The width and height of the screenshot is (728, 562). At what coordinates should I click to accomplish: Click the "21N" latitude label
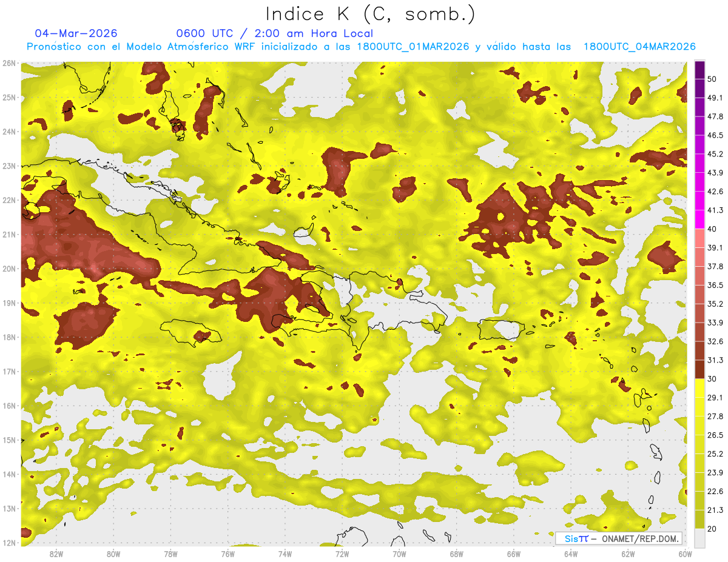tap(9, 235)
